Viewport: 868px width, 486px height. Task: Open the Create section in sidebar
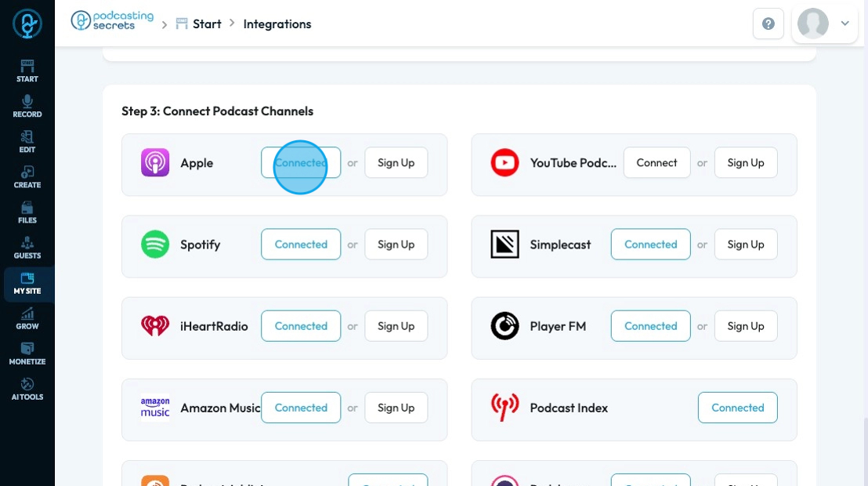tap(27, 177)
